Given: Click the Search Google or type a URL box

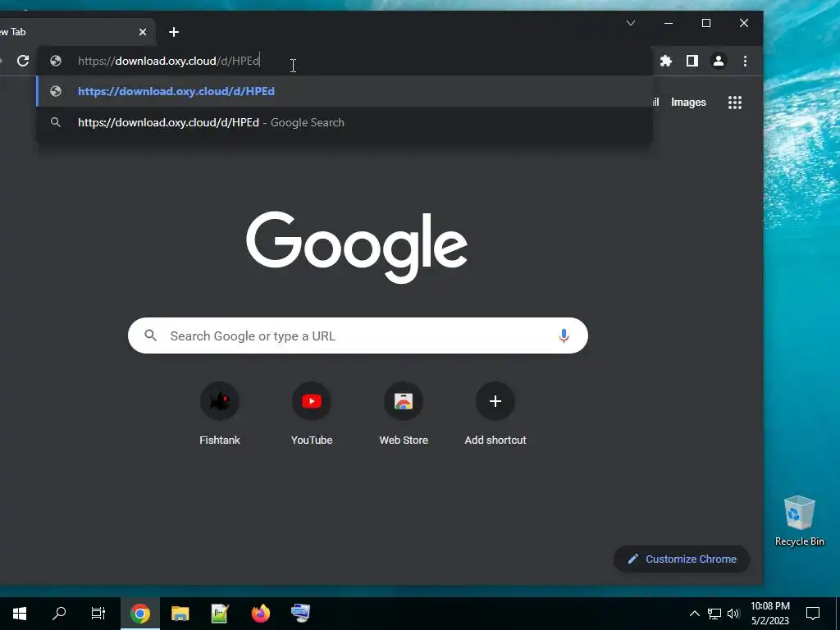Looking at the screenshot, I should [358, 336].
